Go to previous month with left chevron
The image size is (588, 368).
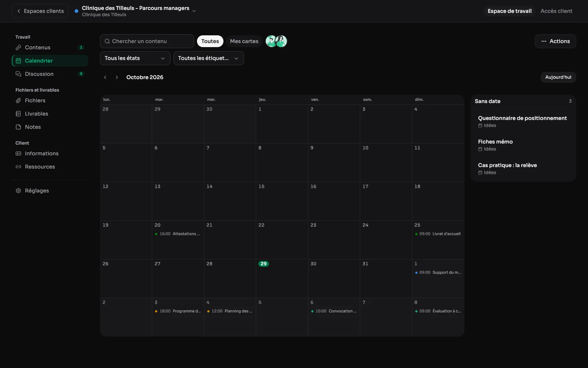(105, 77)
